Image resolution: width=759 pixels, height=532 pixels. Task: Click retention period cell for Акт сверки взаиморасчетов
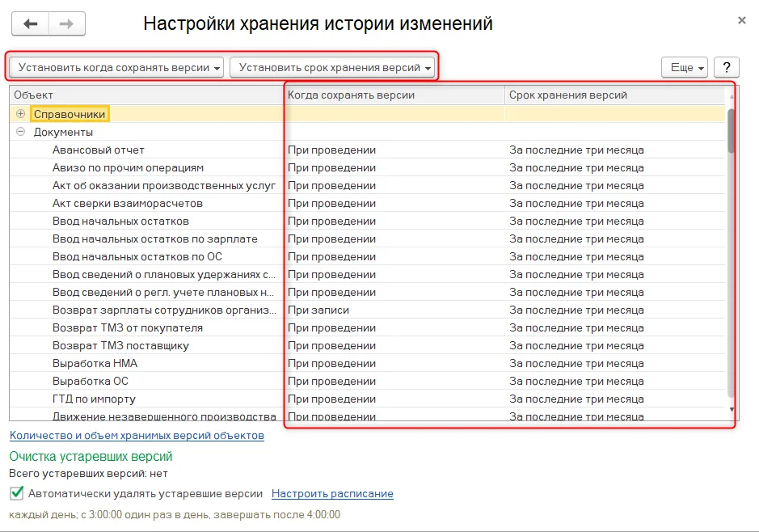[x=615, y=203]
